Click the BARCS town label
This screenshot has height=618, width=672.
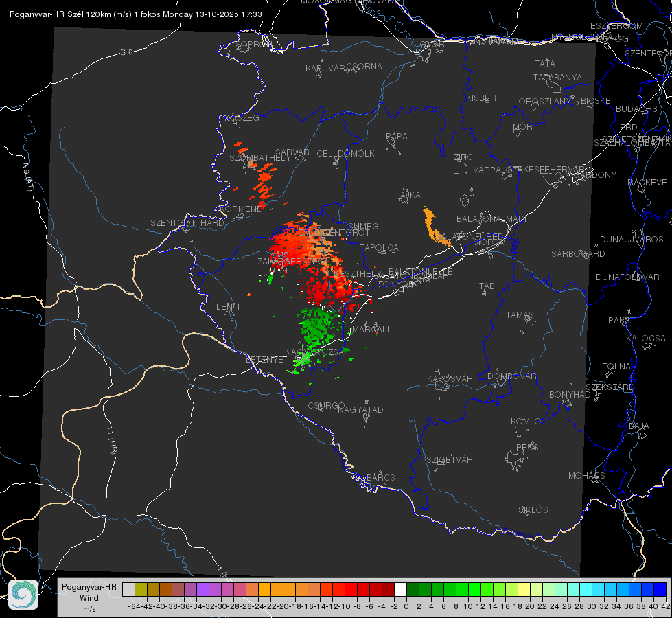(380, 477)
